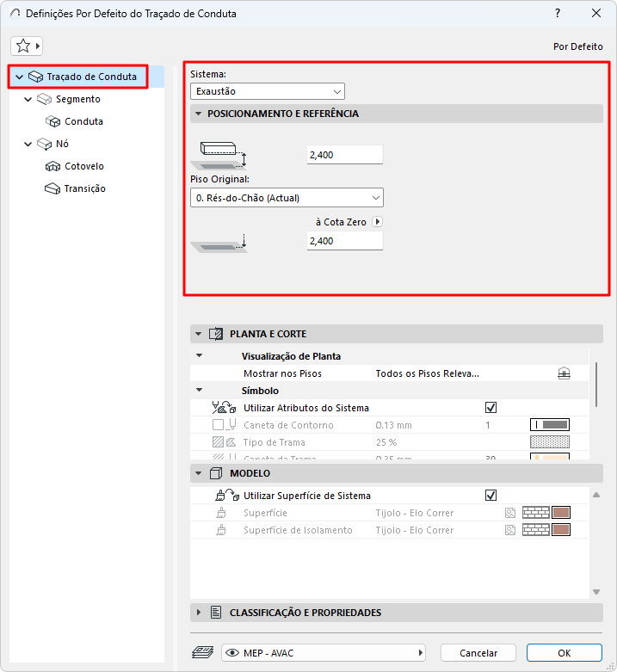This screenshot has height=672, width=617.
Task: Open the Sistema dropdown showing Exaustão
Action: tap(268, 91)
